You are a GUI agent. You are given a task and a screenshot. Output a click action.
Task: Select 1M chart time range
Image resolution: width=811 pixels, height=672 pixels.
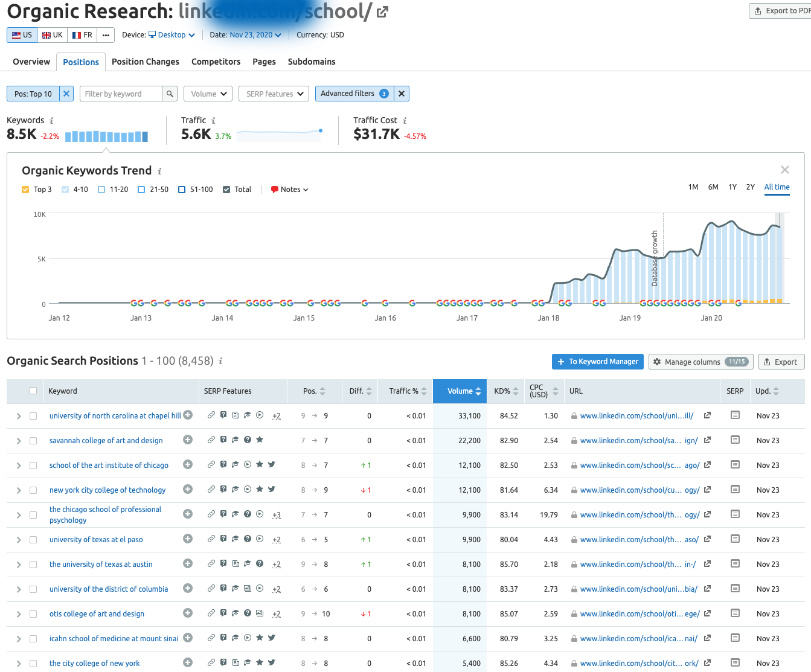click(693, 187)
